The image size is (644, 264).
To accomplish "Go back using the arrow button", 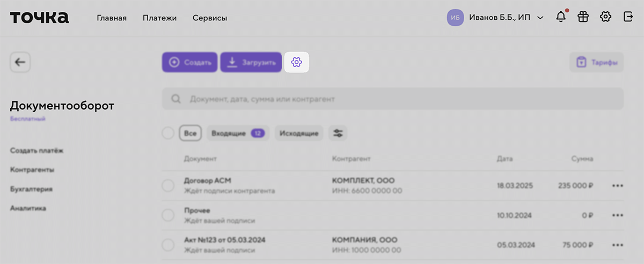I will [20, 62].
